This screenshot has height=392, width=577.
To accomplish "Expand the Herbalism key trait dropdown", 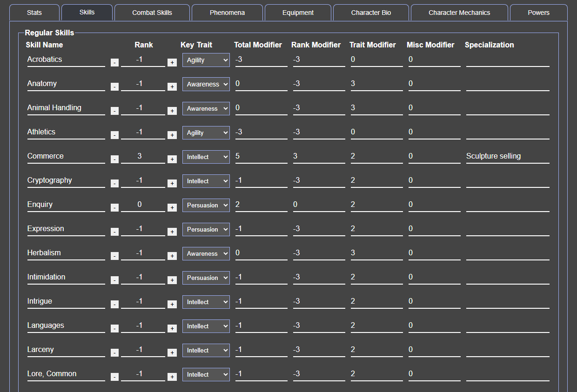I will (x=206, y=253).
